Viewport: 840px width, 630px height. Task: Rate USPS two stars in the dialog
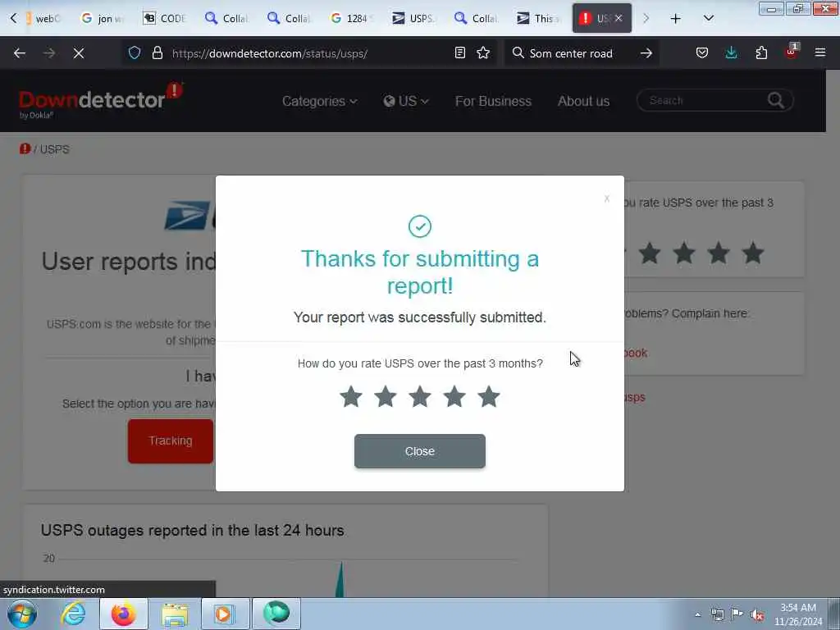click(x=386, y=397)
